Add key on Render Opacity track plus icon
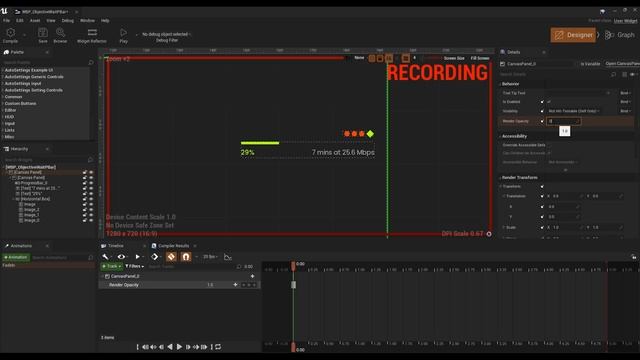Viewport: 640px width, 360px height. tap(236, 284)
